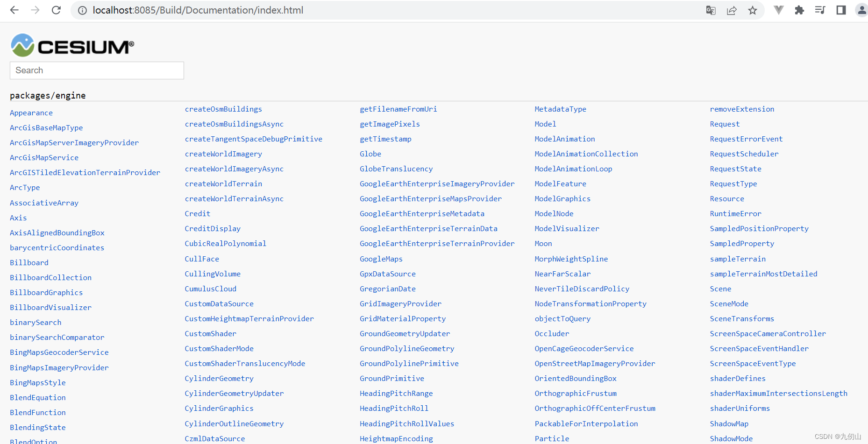Click the packages/engine section heading

48,96
